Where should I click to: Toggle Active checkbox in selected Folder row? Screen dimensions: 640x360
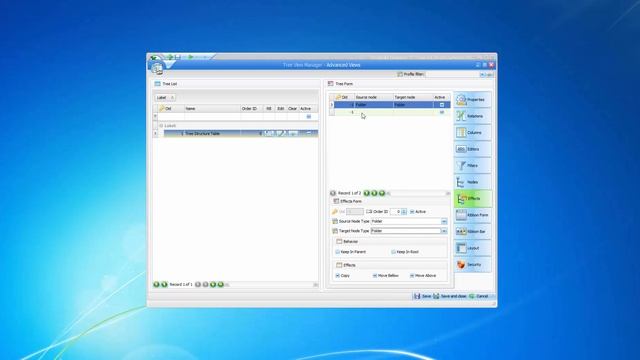click(x=442, y=105)
